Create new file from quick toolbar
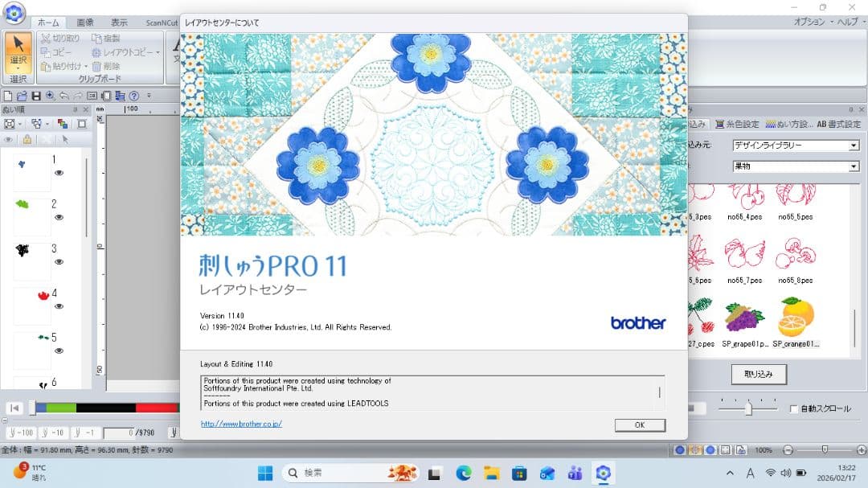This screenshot has width=868, height=488. [x=8, y=96]
